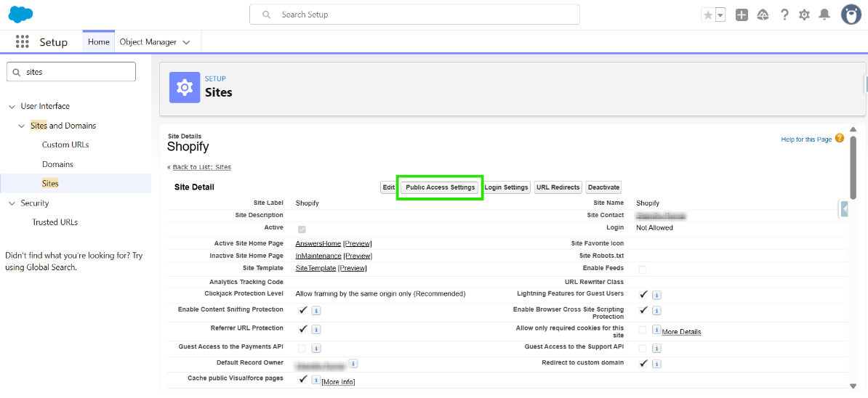Image resolution: width=868 pixels, height=398 pixels.
Task: Open the setup gear menu icon
Action: [804, 15]
